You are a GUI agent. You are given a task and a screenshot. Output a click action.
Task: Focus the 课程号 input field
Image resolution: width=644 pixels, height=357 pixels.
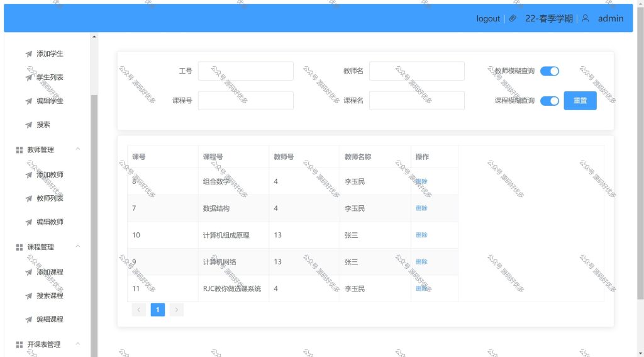tap(246, 101)
